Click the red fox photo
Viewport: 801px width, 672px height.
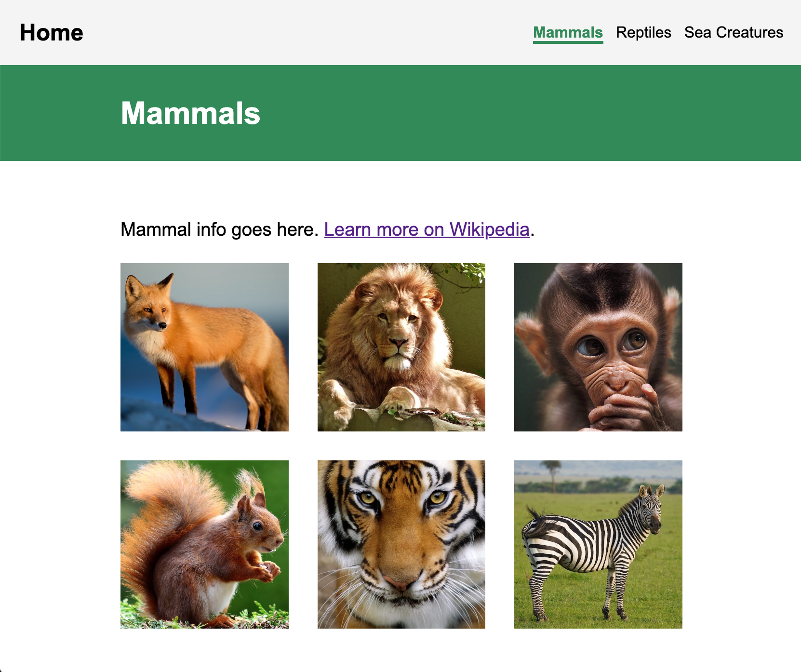204,347
